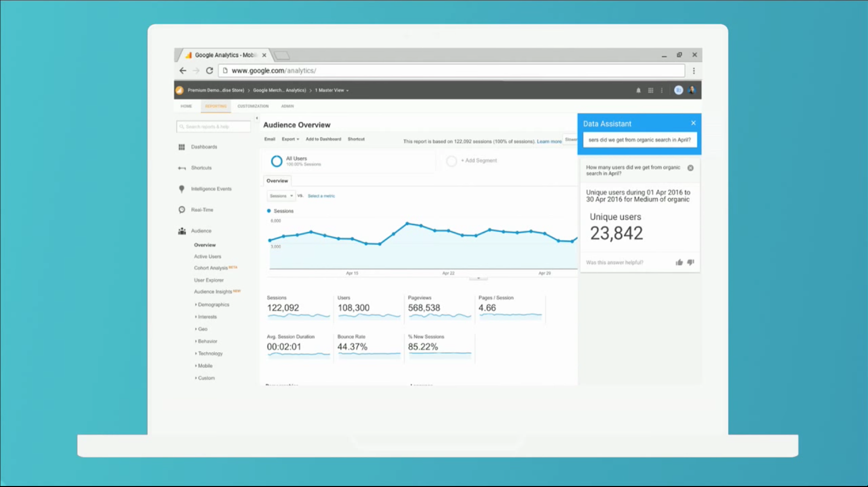
Task: Click the chart resize handle below date axis
Action: coord(478,279)
